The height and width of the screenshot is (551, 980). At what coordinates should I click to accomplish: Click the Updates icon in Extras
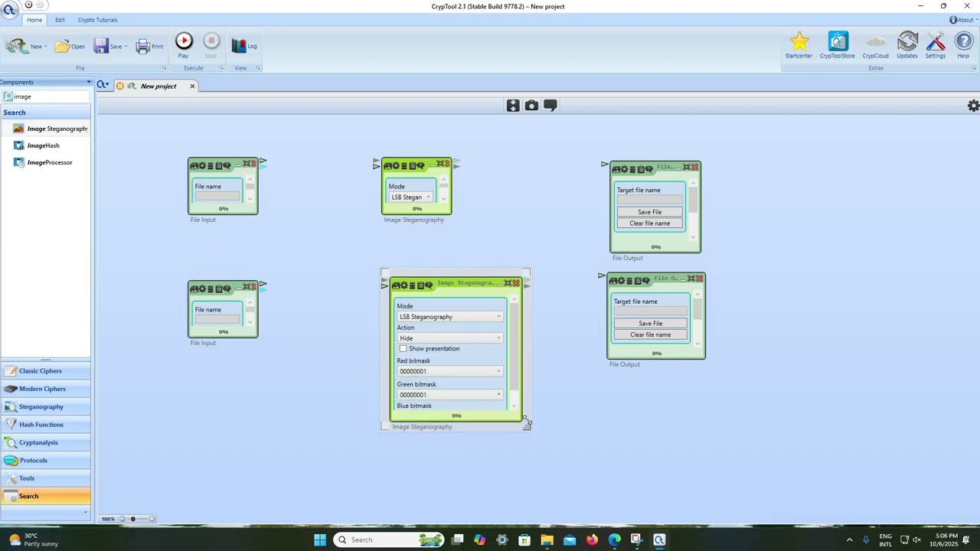point(906,42)
